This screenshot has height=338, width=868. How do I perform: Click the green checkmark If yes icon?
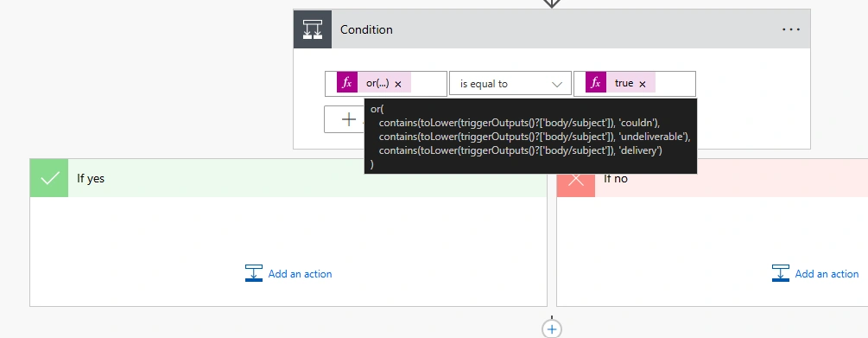pos(49,178)
